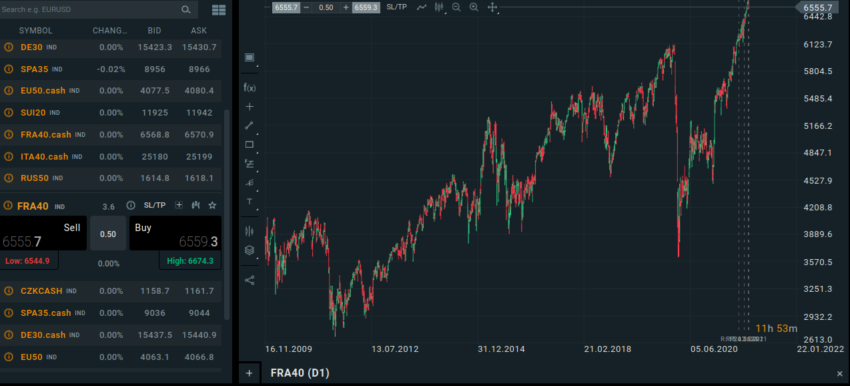Viewport: 850px width, 386px height.
Task: Open the info icon for SPA35 row
Action: point(8,69)
